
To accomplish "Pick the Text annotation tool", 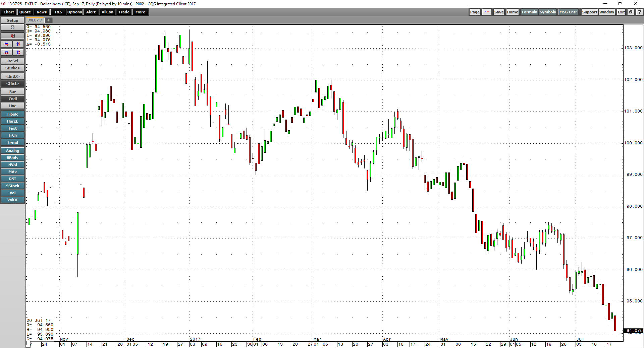I will tap(12, 128).
